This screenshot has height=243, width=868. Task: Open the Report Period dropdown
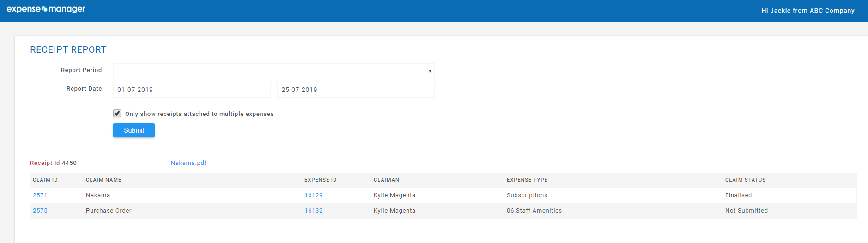pos(273,71)
